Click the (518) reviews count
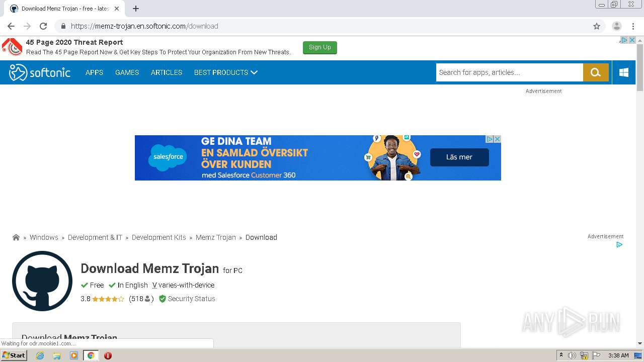 [141, 299]
